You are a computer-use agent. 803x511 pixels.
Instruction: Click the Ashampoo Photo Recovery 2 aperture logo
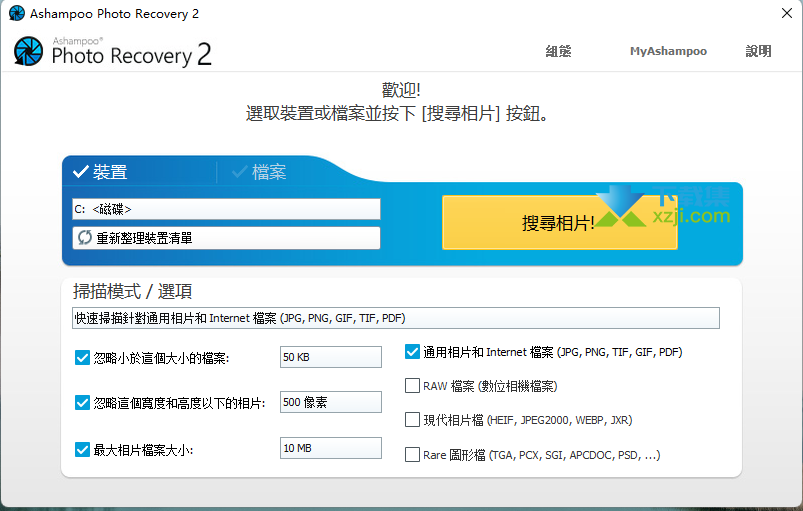pyautogui.click(x=28, y=52)
